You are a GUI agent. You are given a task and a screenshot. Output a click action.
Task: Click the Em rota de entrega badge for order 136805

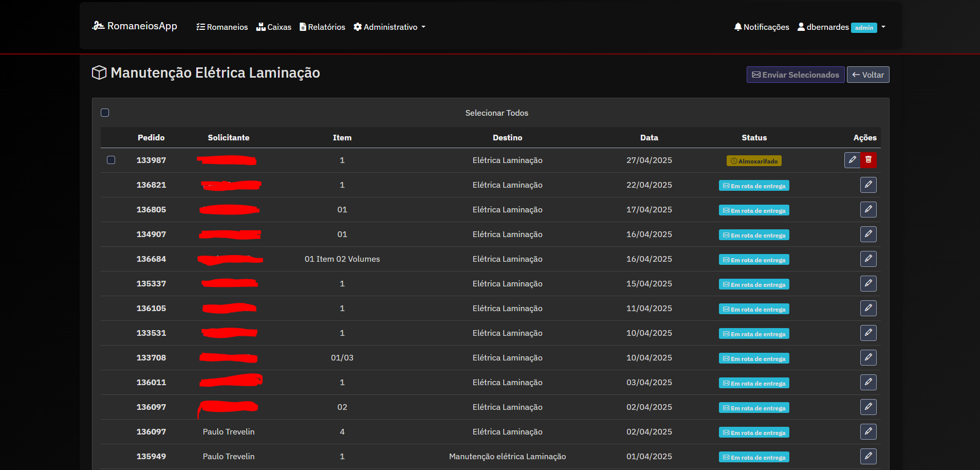pyautogui.click(x=754, y=210)
